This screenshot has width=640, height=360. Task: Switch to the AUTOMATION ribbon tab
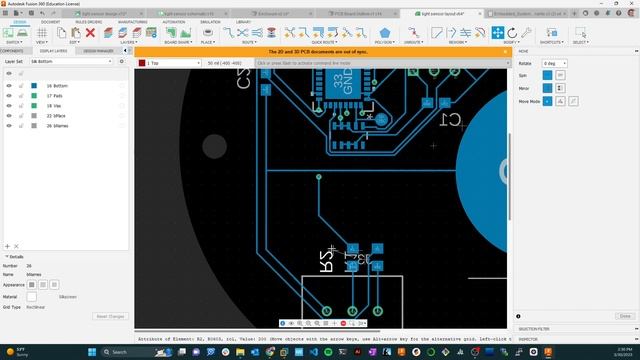174,22
